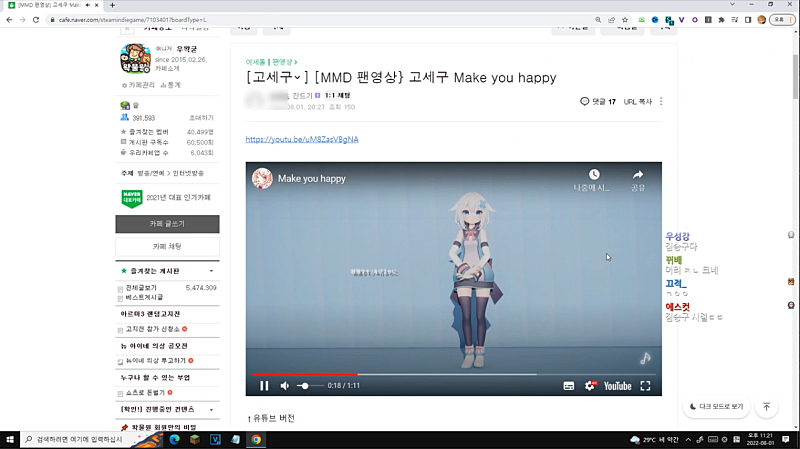Share this page icon in address bar

point(611,20)
